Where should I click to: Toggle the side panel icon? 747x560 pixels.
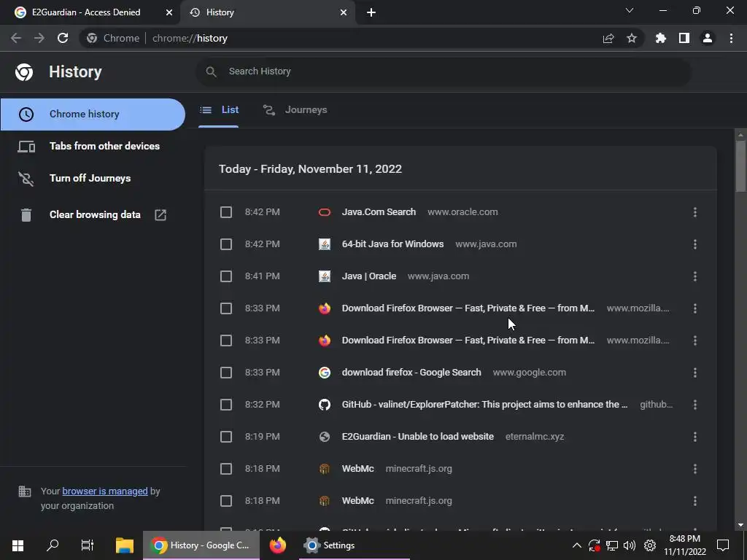(684, 38)
